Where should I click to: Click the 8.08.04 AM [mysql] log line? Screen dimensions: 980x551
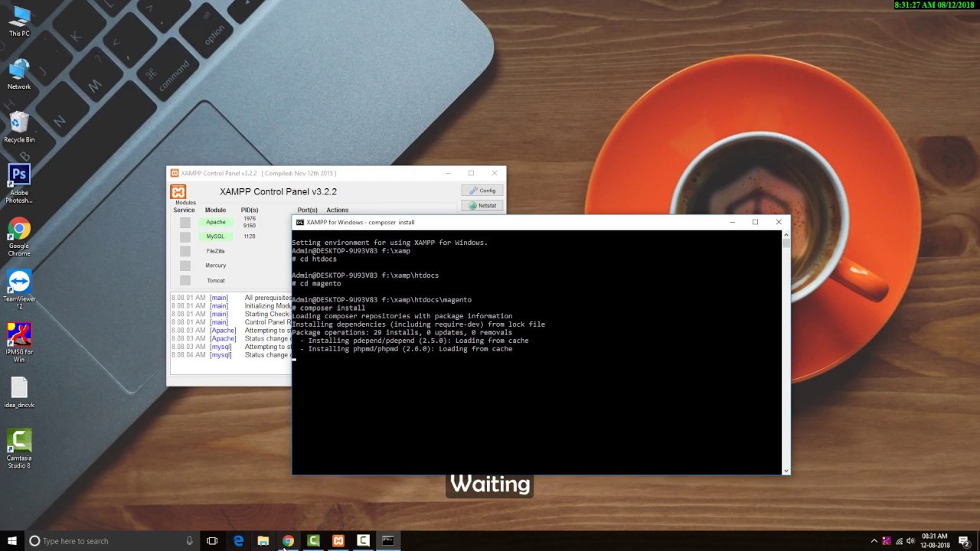point(231,355)
